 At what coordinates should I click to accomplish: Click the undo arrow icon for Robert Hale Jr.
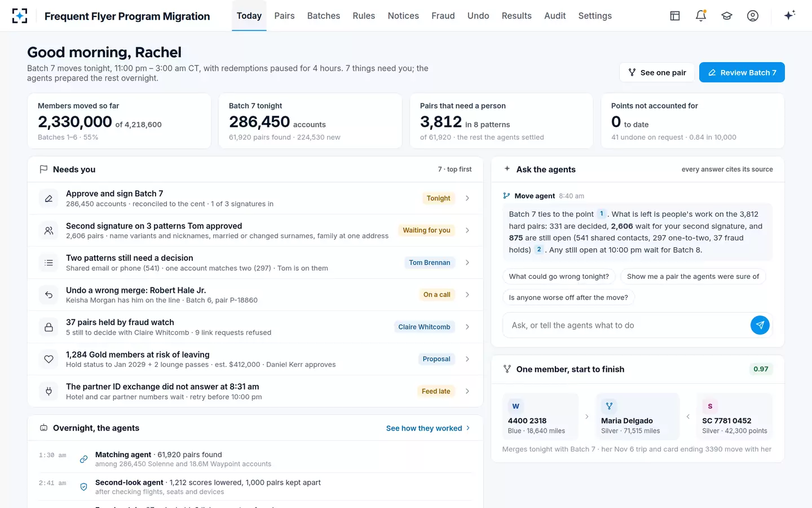coord(49,295)
